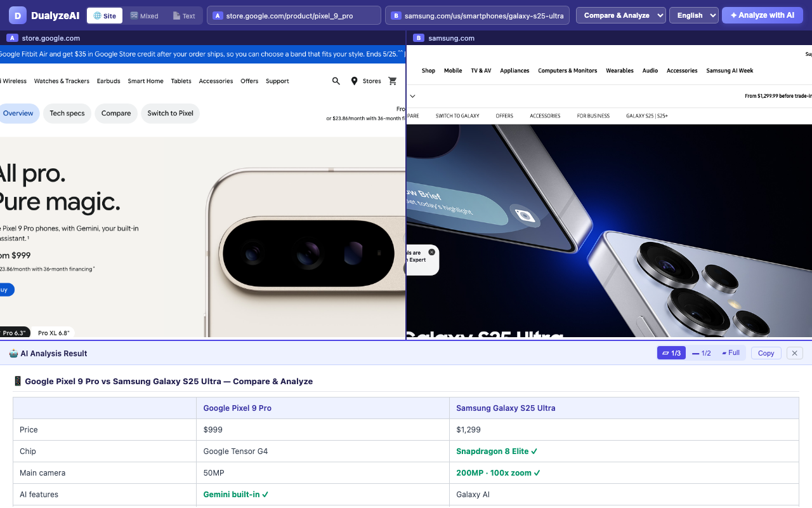Go to Smart Home on Google Store
The image size is (812, 508).
click(145, 81)
